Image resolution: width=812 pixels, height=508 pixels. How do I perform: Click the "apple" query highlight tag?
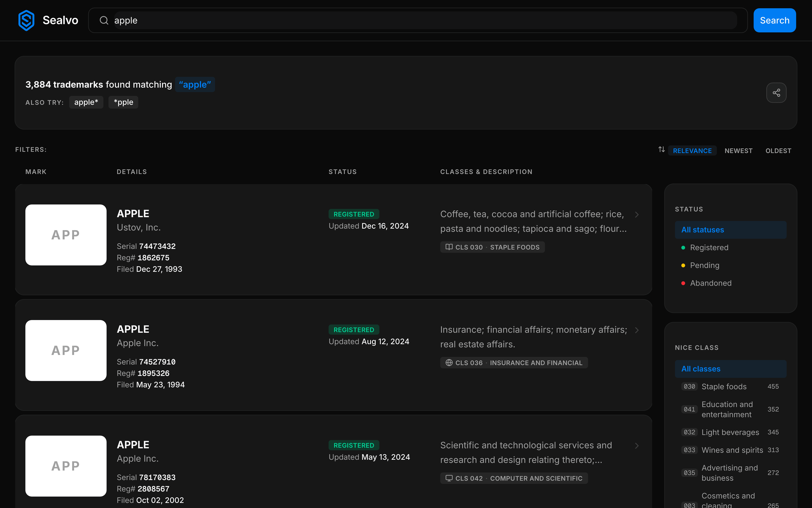(x=195, y=84)
